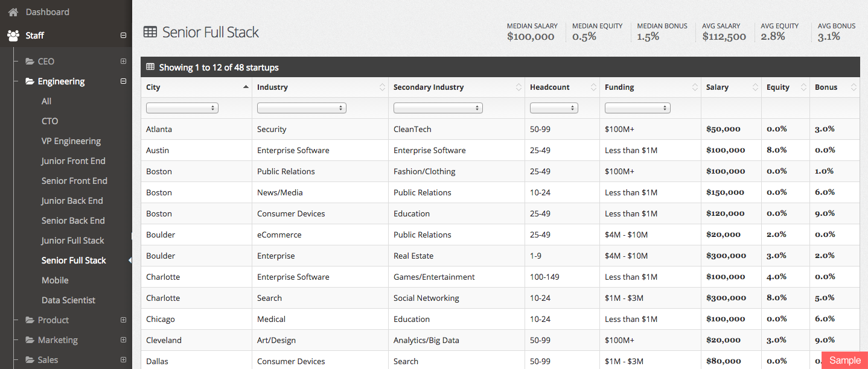
Task: Click the small table icon in Showing bar
Action: 150,67
